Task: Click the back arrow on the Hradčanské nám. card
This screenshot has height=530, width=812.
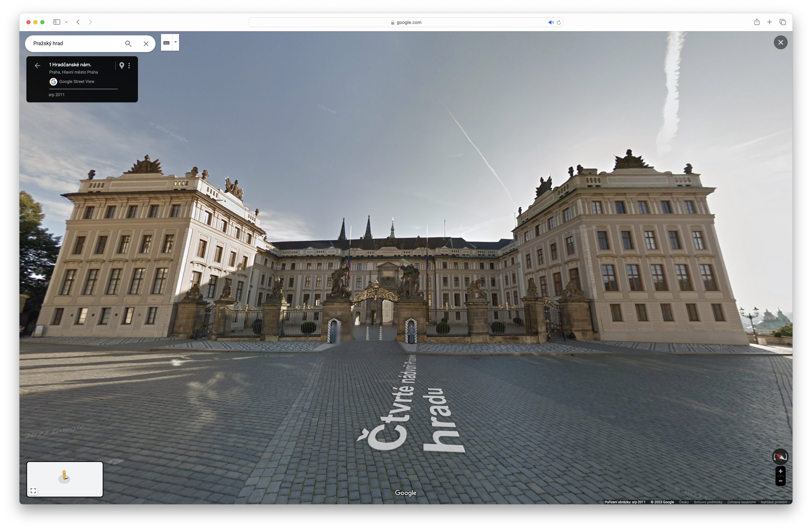Action: click(x=37, y=66)
